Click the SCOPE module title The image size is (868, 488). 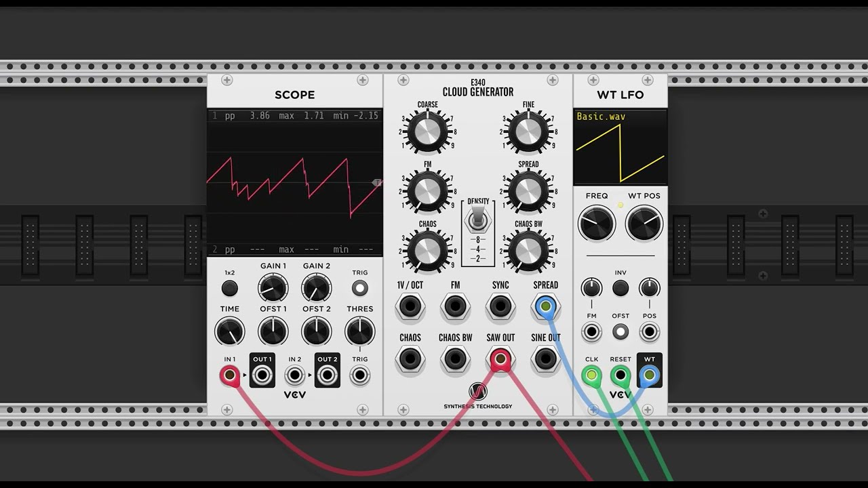[x=294, y=95]
